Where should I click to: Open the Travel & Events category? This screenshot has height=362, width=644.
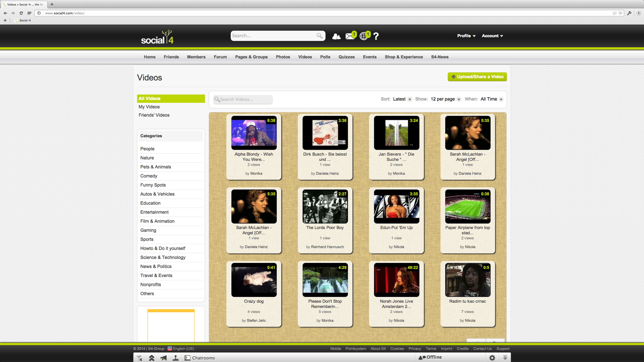coord(156,276)
